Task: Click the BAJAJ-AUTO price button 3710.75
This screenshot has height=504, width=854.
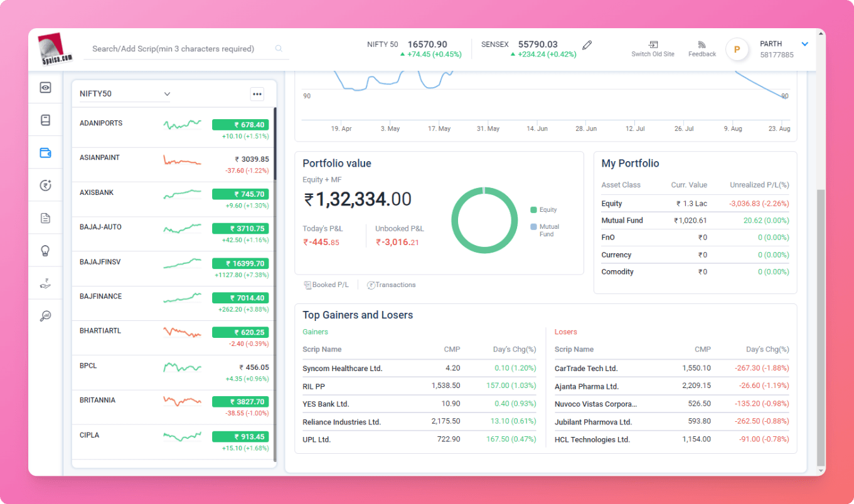Action: [240, 229]
